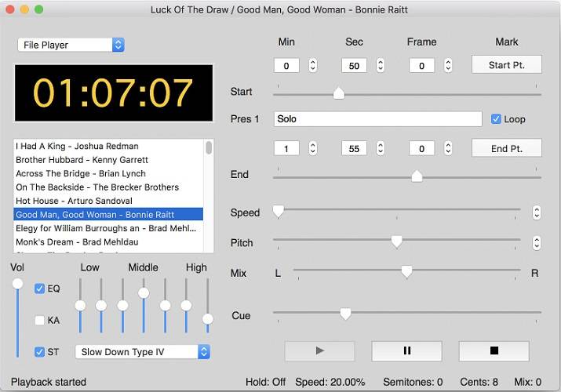Click the Cue slider handle

pos(345,314)
